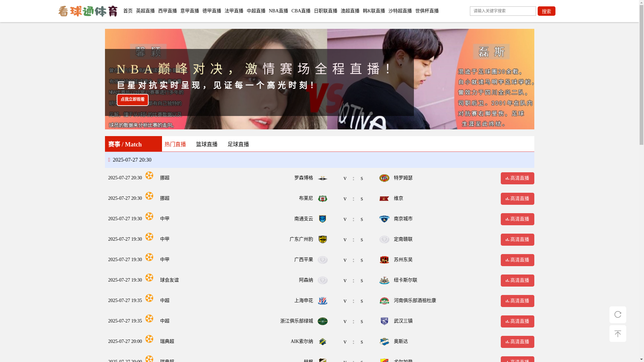Click 布莱尼 team crest
The image size is (644, 362).
click(x=322, y=199)
